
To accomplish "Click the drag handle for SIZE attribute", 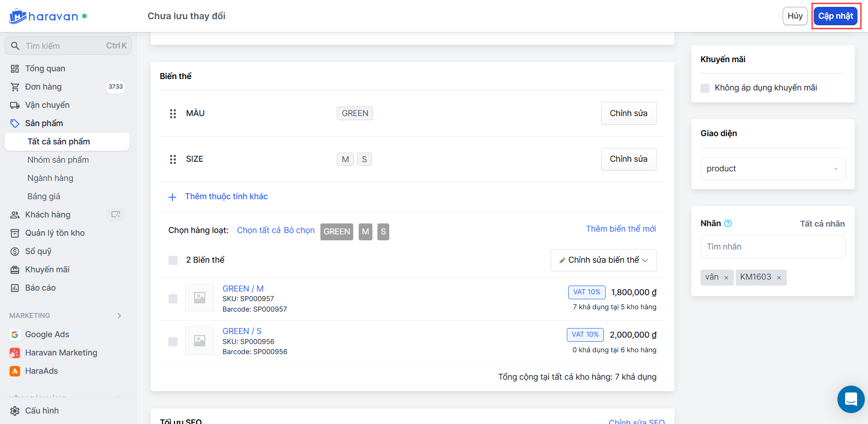I will tap(173, 159).
